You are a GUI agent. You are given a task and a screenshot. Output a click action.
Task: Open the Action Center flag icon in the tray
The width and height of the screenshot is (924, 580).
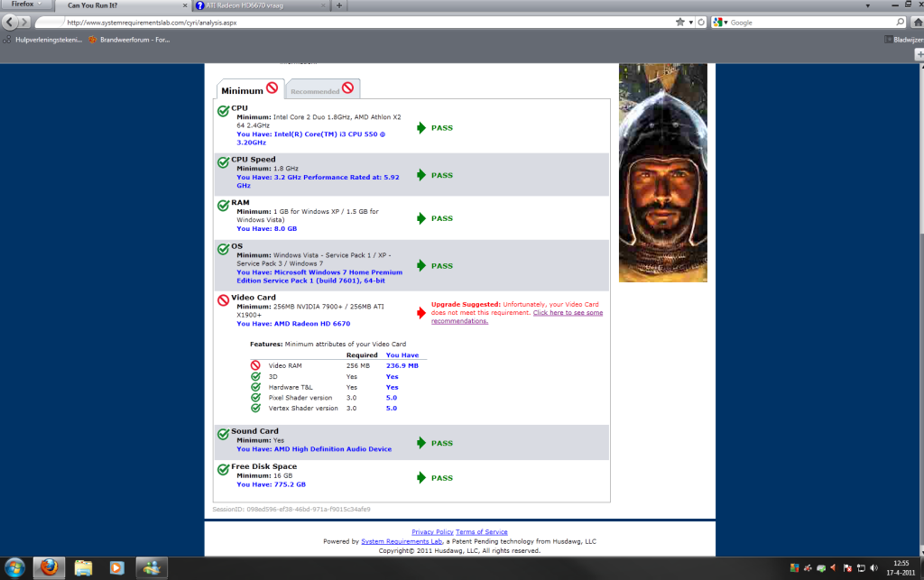click(847, 568)
